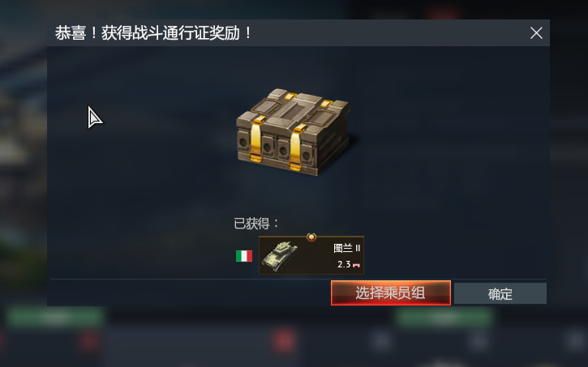Viewport: 588px width, 367px height.
Task: Click the Italian flag icon
Action: 244,256
